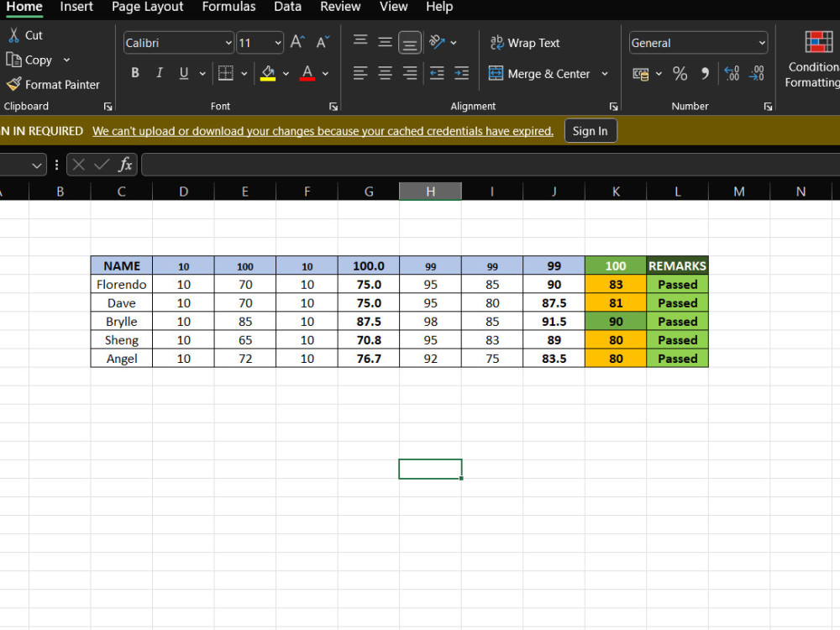Click the Enter checkmark in formula bar

pyautogui.click(x=102, y=165)
